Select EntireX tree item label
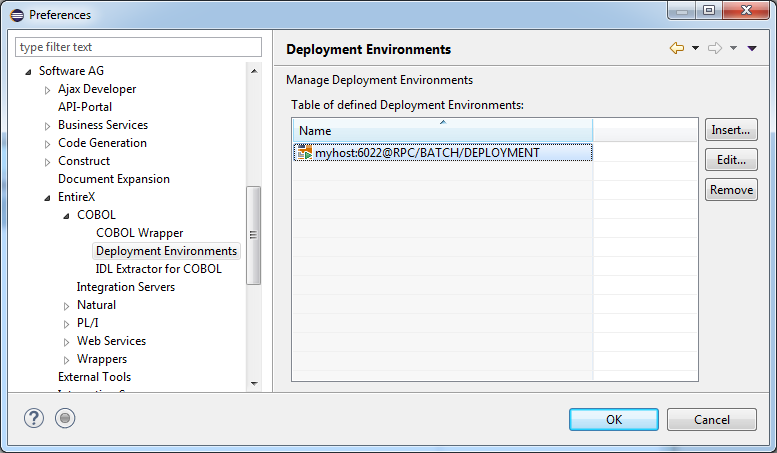Image resolution: width=777 pixels, height=453 pixels. tap(76, 197)
